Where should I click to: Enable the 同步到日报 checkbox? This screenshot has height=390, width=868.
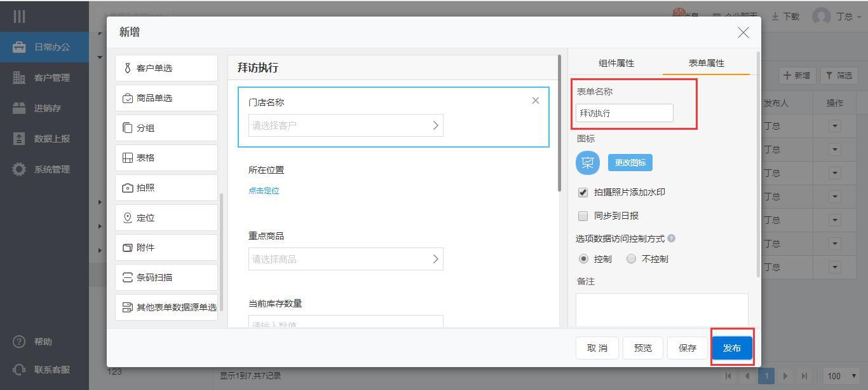[x=583, y=216]
